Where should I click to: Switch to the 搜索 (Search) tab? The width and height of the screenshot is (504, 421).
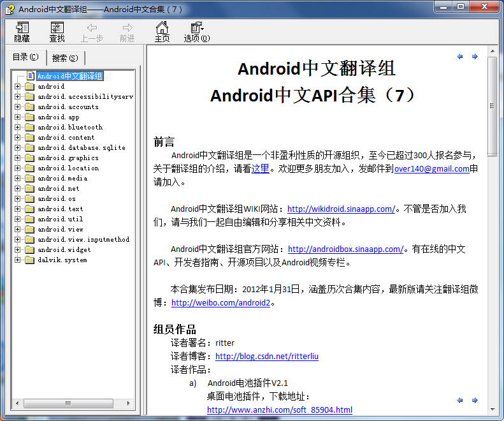click(65, 58)
